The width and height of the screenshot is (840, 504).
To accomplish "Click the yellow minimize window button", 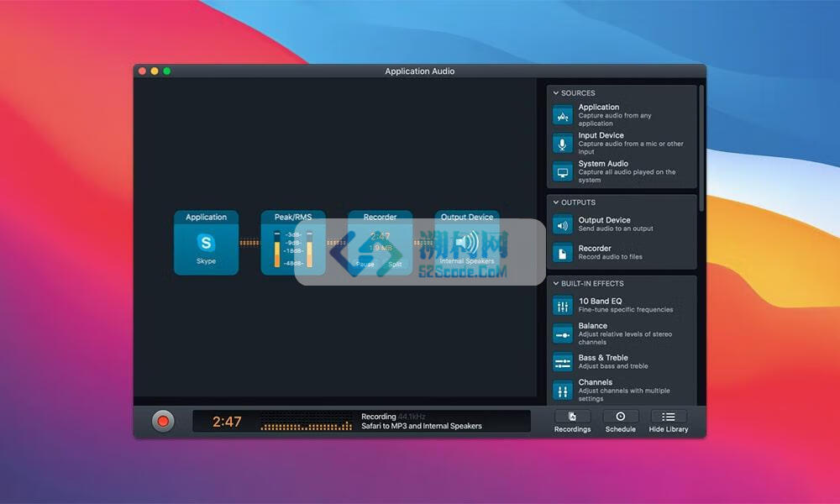I will (x=155, y=71).
